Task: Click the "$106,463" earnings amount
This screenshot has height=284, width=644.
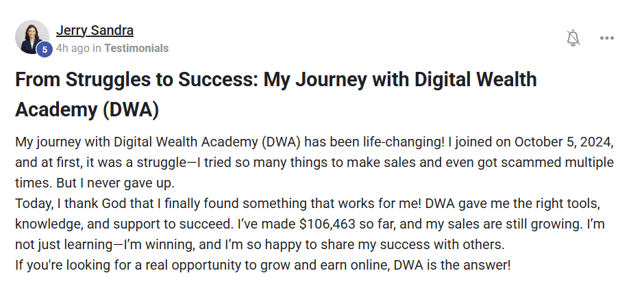Action: tap(333, 224)
